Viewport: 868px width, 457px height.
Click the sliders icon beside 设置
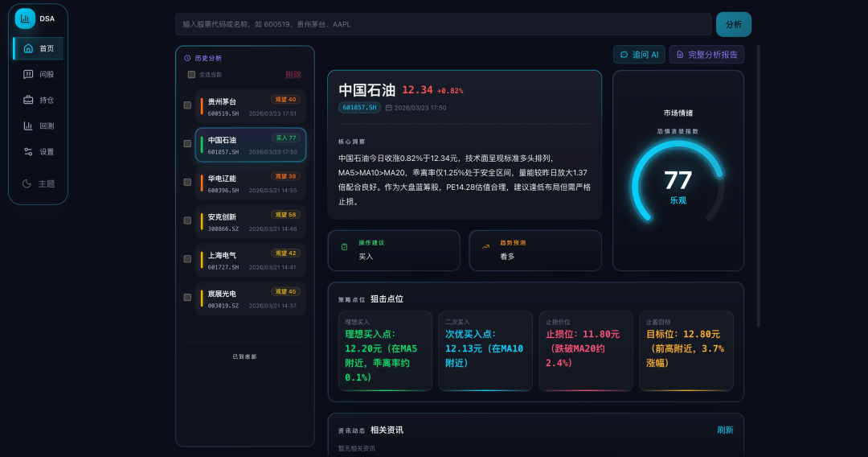click(x=28, y=152)
